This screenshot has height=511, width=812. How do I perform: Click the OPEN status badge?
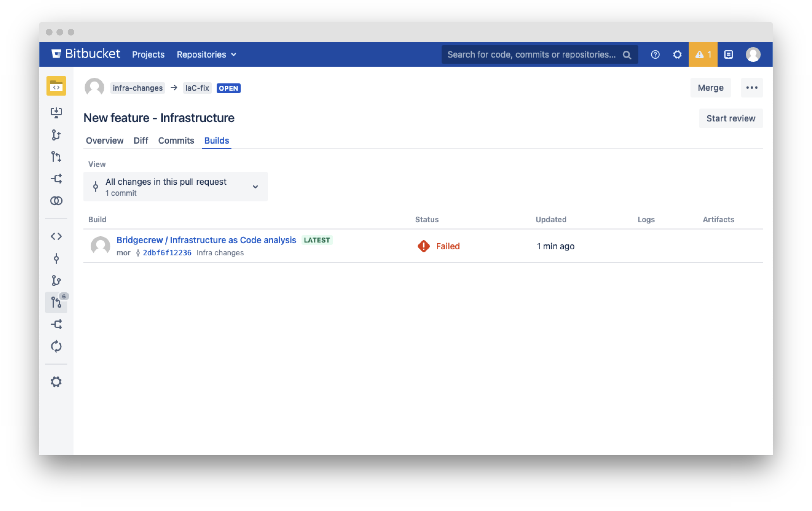coord(228,88)
